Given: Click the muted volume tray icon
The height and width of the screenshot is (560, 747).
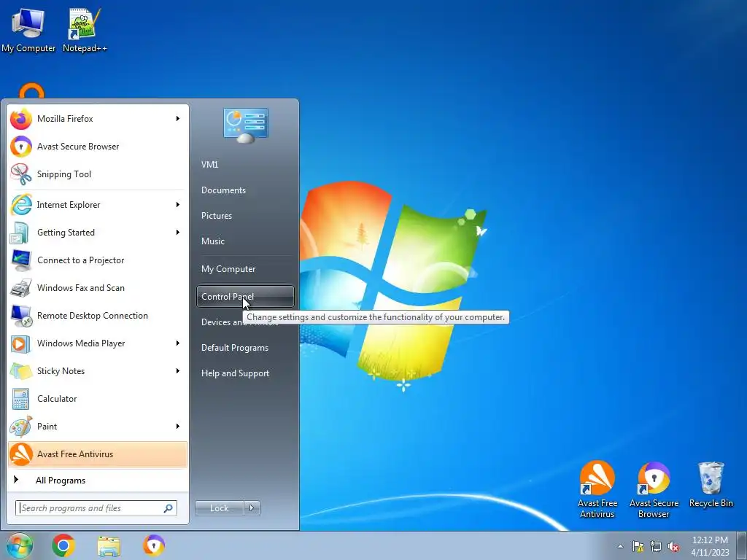Looking at the screenshot, I should pyautogui.click(x=673, y=546).
